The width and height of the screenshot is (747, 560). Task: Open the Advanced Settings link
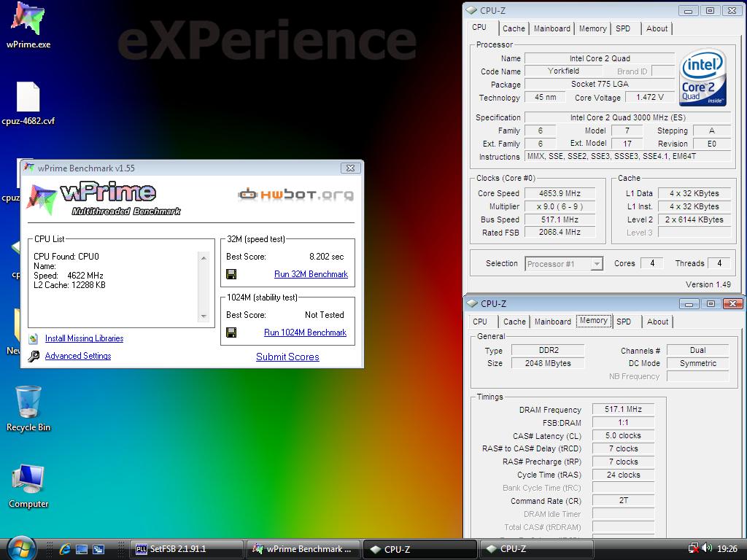coord(78,356)
